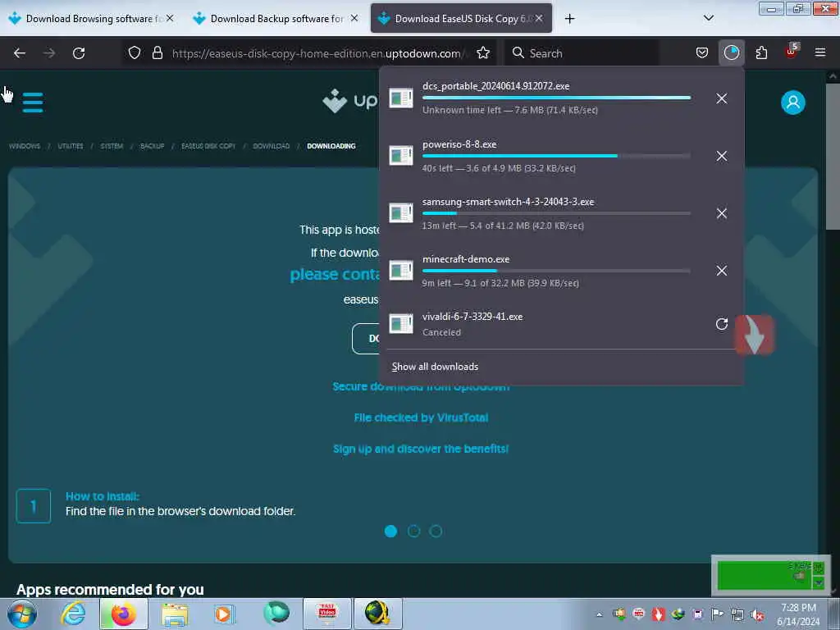Open the Firefox application hamburger menu
This screenshot has width=840, height=630.
pyautogui.click(x=820, y=53)
